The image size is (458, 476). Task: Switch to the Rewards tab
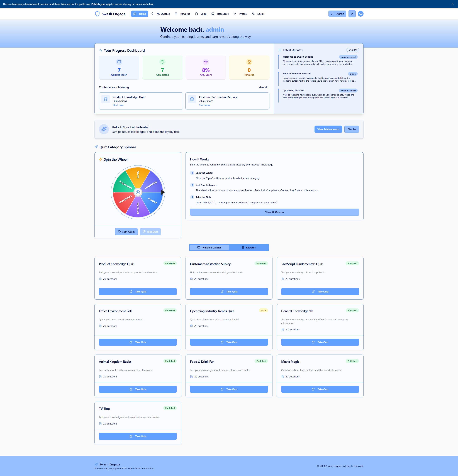click(249, 248)
